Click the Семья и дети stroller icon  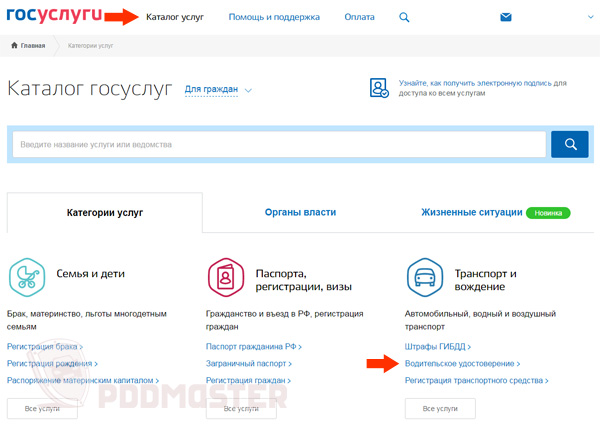click(x=27, y=277)
